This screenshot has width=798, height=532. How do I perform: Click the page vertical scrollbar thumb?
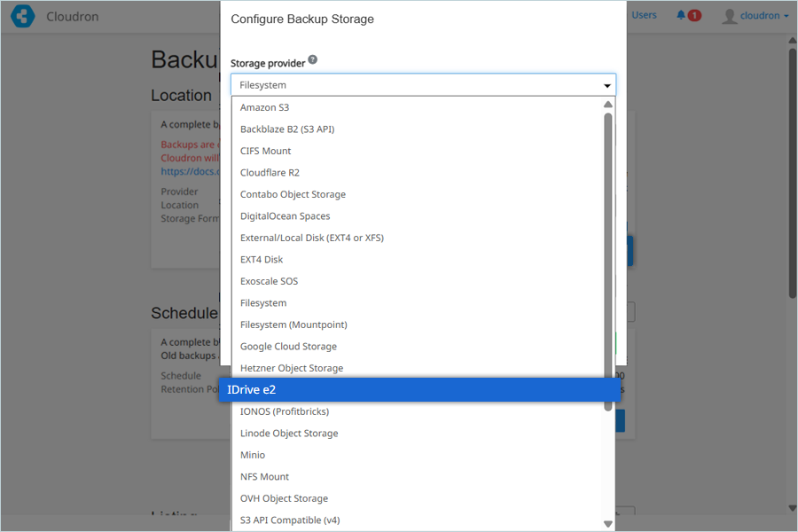pos(793,173)
